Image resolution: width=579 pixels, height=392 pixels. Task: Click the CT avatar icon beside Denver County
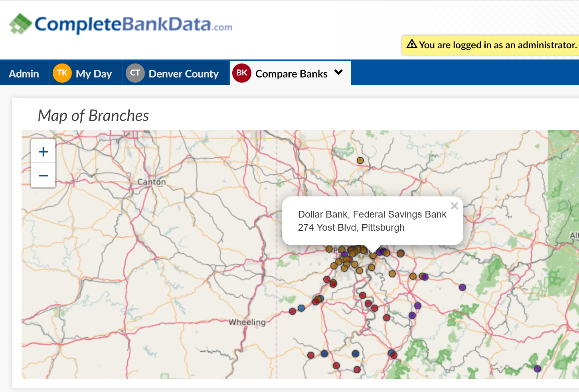coord(135,73)
